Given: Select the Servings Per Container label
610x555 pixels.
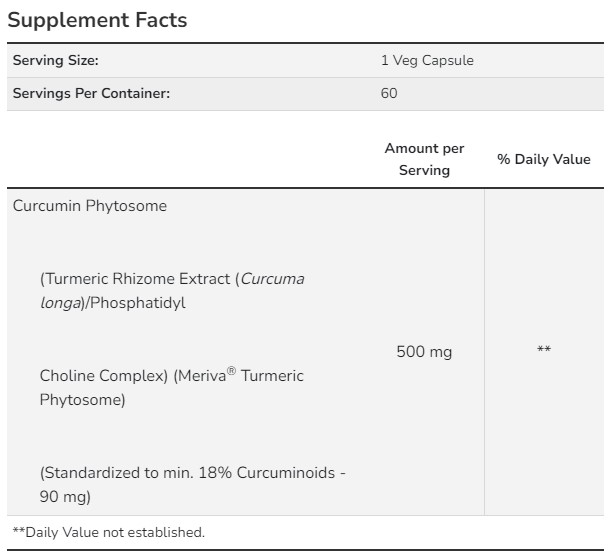Looking at the screenshot, I should point(90,93).
